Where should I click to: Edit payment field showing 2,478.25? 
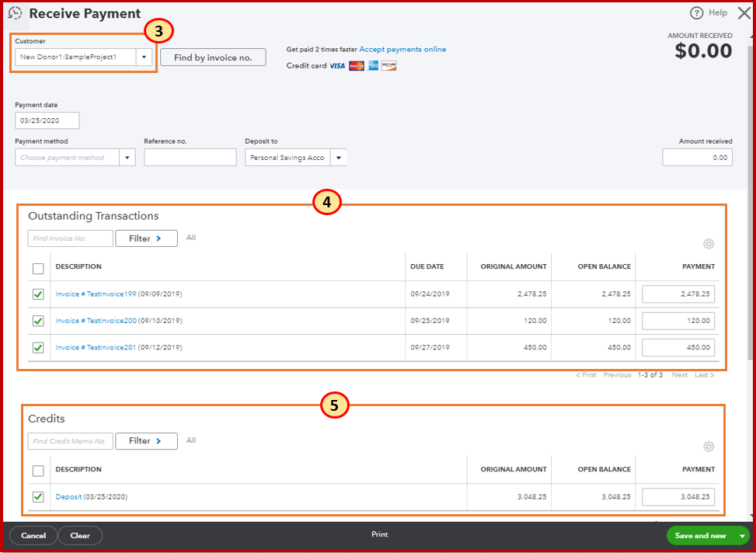tap(678, 294)
